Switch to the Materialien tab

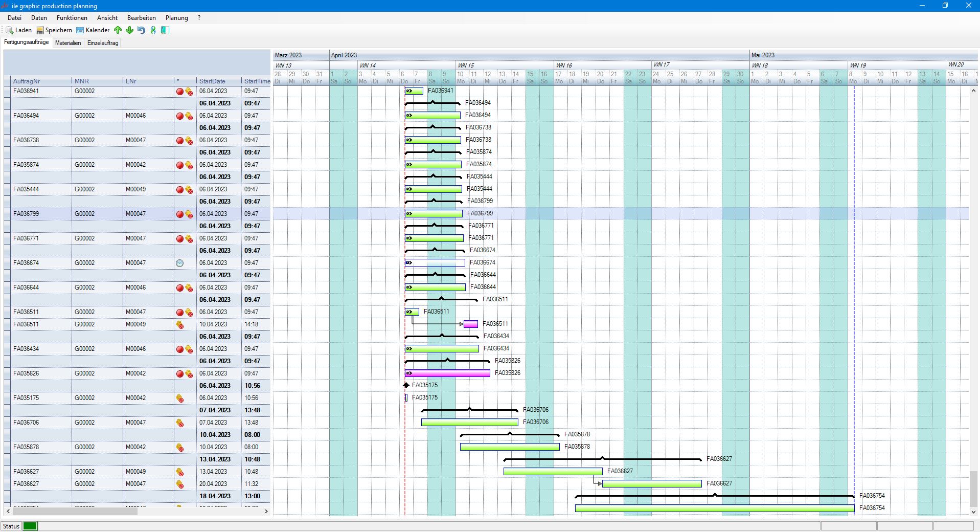68,43
